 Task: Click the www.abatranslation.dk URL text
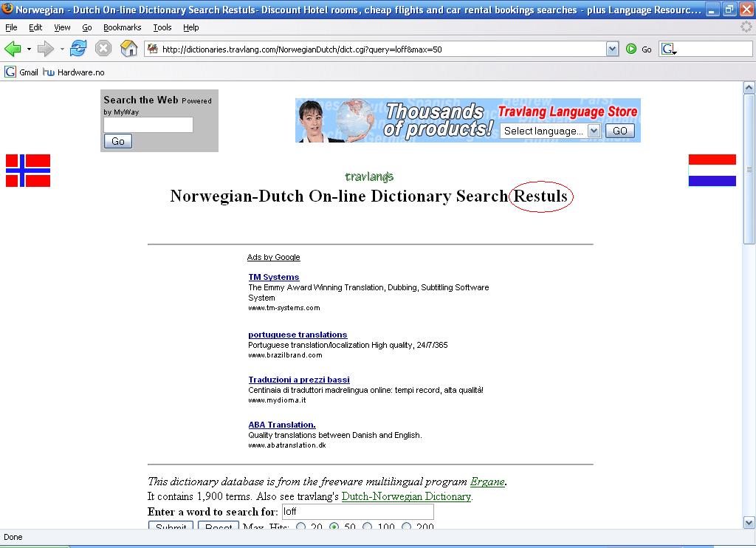click(x=287, y=445)
